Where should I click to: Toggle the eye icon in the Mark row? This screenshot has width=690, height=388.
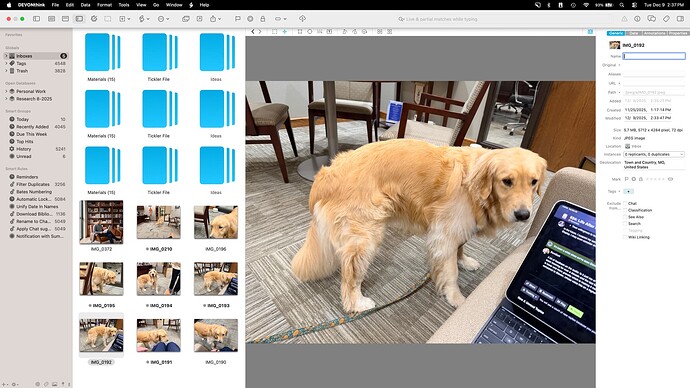pos(670,179)
